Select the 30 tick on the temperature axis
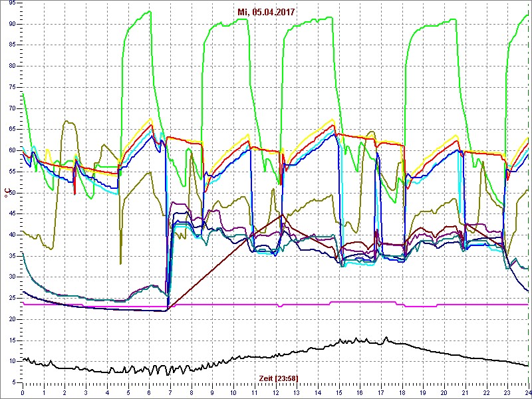 pyautogui.click(x=13, y=277)
